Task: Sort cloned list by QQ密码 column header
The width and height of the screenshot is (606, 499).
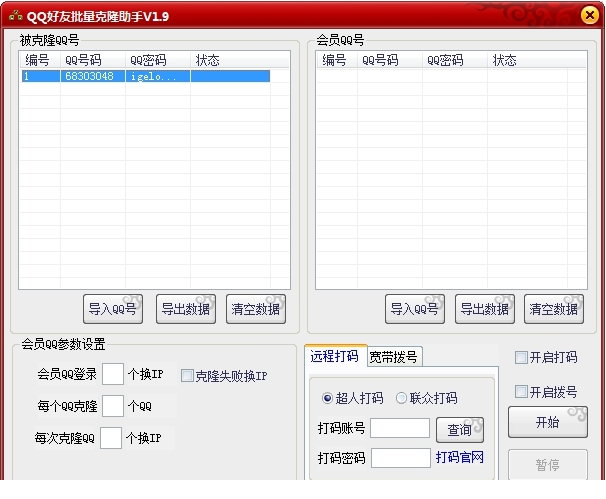Action: [158, 60]
